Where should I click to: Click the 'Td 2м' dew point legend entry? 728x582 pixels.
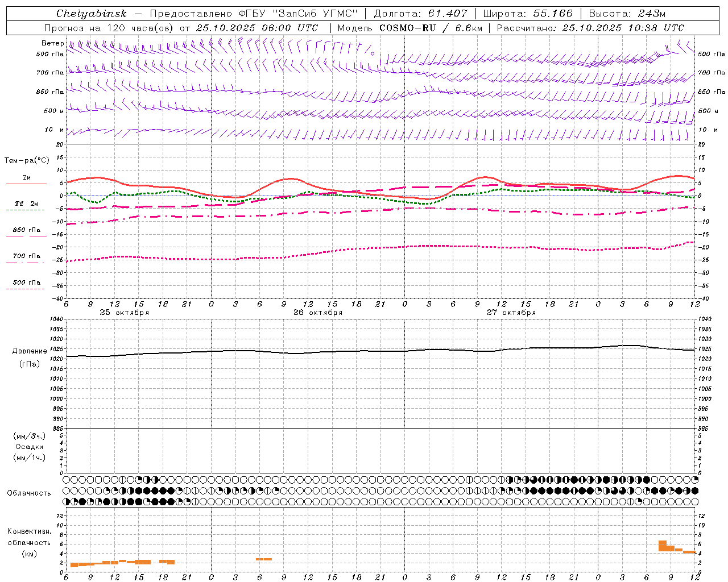click(27, 203)
